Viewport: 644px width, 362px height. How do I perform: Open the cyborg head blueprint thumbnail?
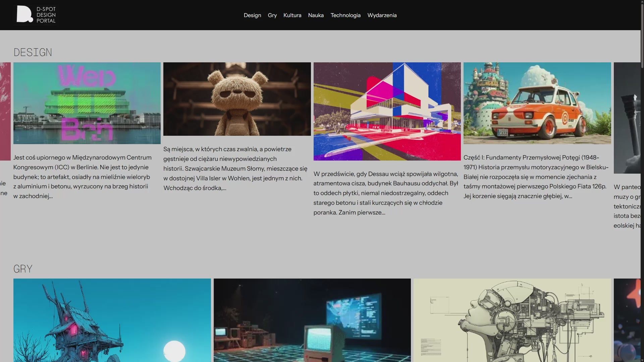(x=512, y=320)
